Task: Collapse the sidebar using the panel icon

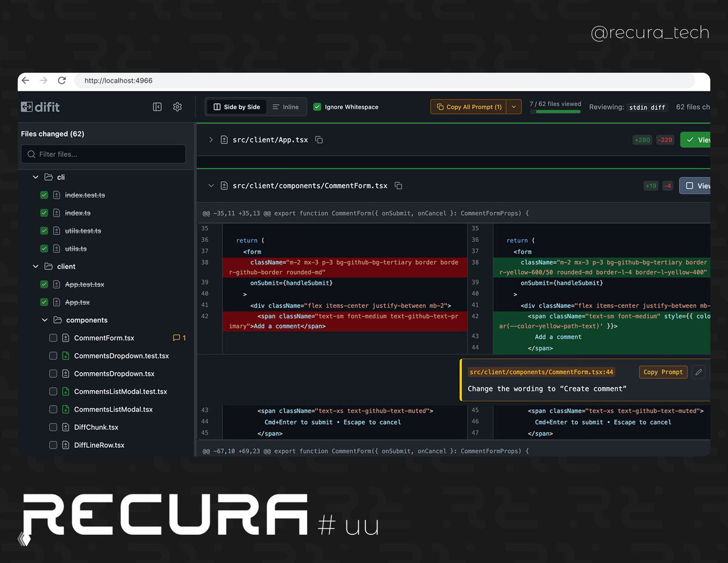Action: click(x=157, y=107)
